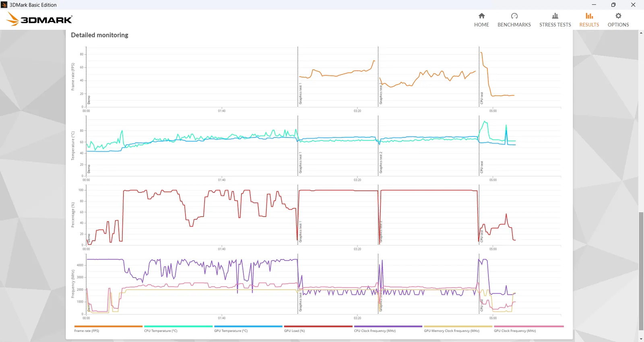Click the Graphics test 2 marker in GPU load chart
644x342 pixels.
pyautogui.click(x=381, y=231)
